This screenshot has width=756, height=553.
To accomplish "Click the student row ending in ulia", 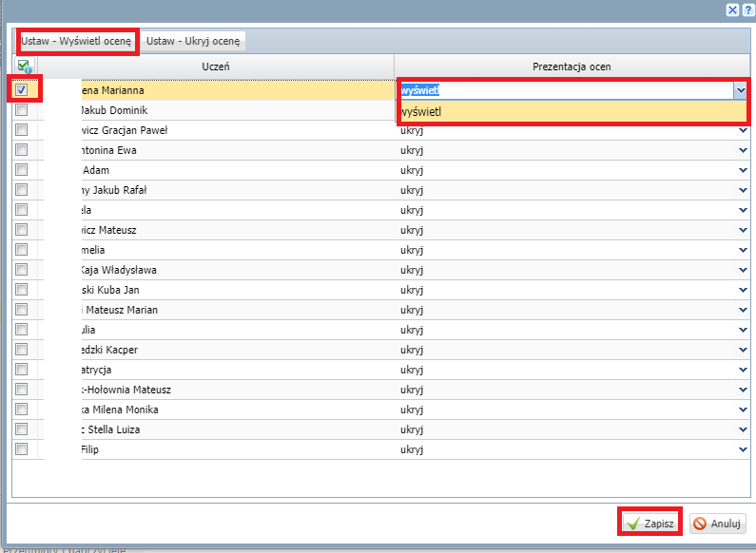I will click(x=381, y=330).
